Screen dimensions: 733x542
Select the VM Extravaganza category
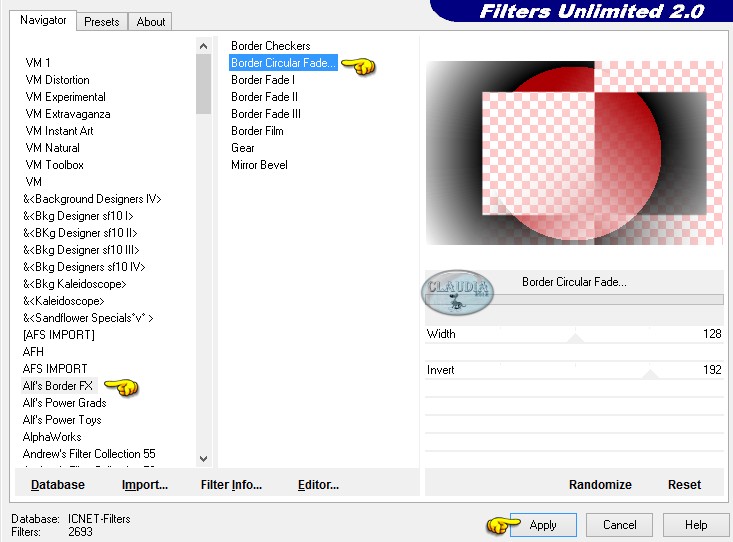[x=68, y=114]
